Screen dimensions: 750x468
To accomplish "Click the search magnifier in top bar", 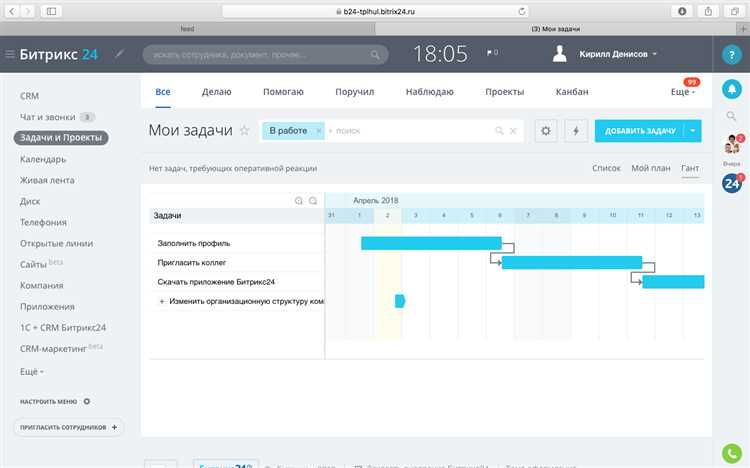I will [x=375, y=55].
